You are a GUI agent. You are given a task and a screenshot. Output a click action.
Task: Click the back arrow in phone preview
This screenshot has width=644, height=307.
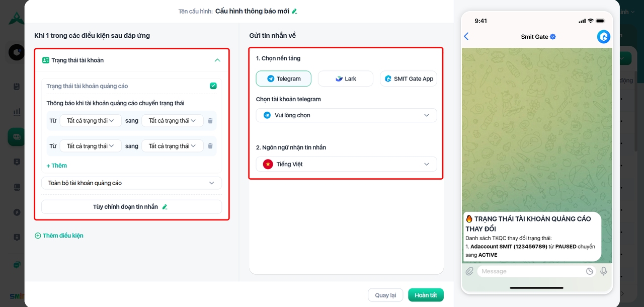tap(466, 36)
